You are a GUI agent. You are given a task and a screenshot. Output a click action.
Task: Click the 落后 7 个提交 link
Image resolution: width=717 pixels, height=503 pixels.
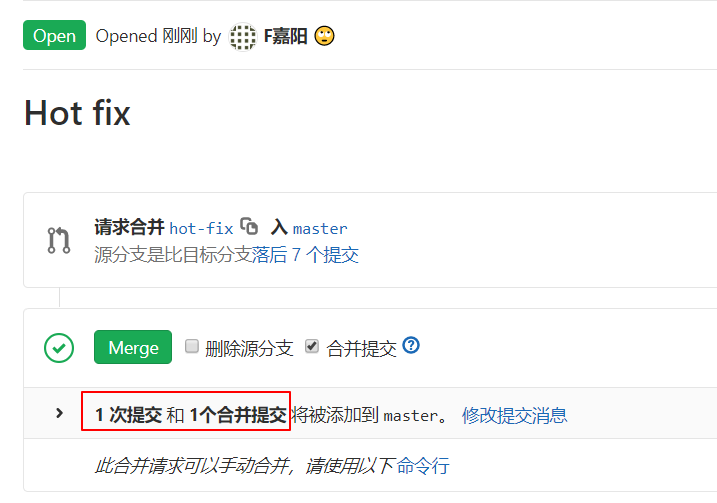coord(305,255)
